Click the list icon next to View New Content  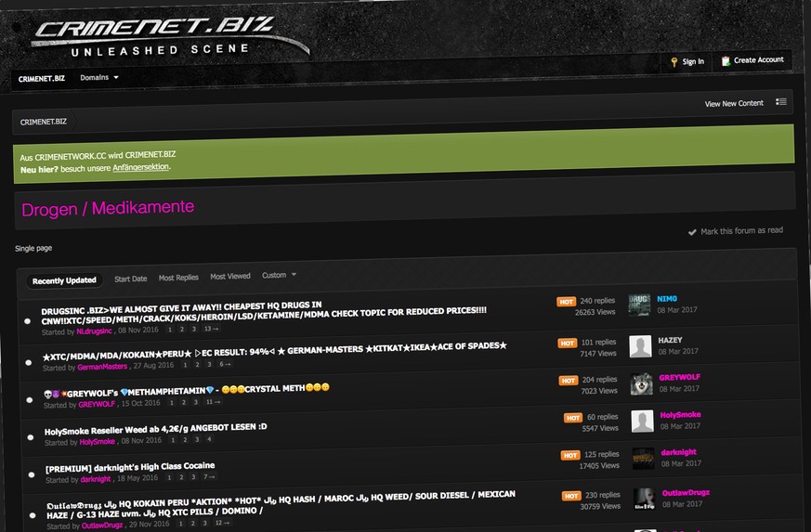tap(781, 102)
